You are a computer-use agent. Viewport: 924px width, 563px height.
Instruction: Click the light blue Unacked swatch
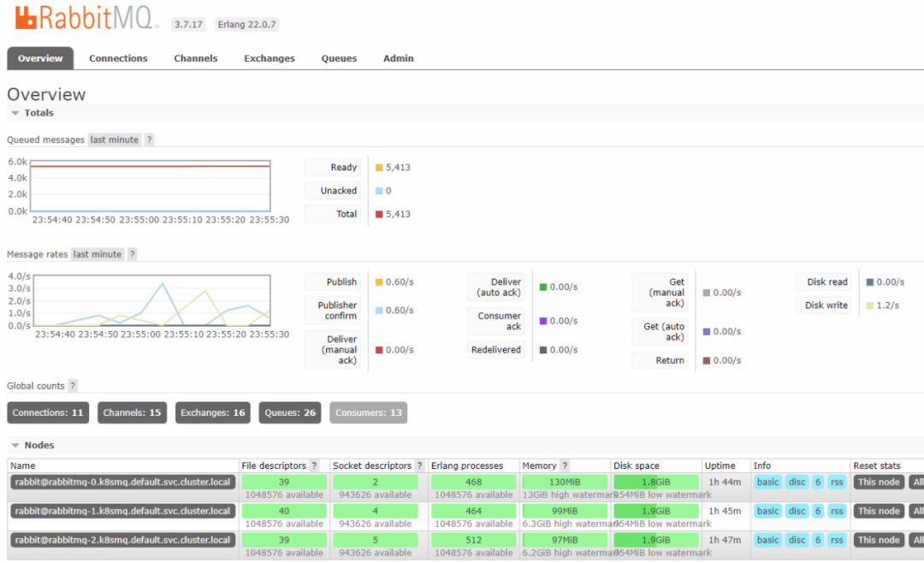(379, 191)
